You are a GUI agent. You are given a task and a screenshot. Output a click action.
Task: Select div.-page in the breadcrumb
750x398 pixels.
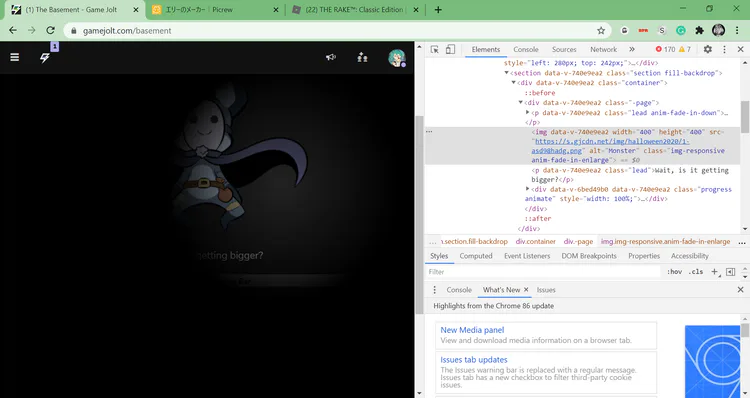[578, 242]
